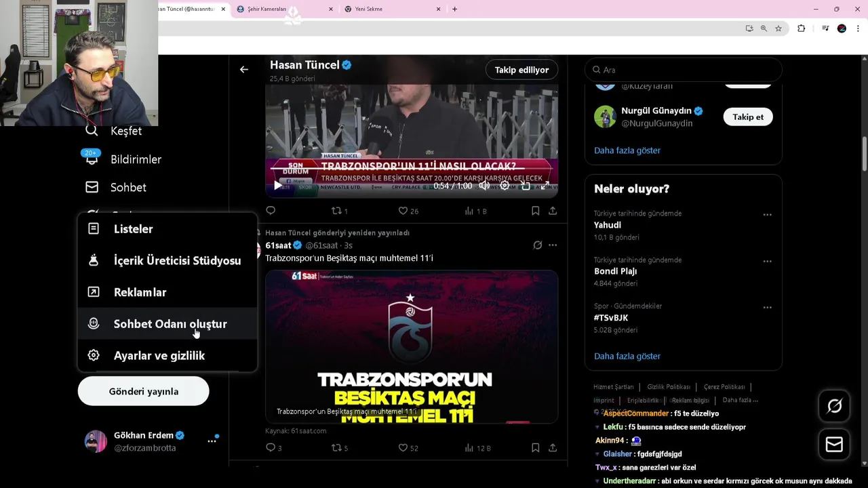Open the Chrome profile avatar
The height and width of the screenshot is (488, 868).
842,28
